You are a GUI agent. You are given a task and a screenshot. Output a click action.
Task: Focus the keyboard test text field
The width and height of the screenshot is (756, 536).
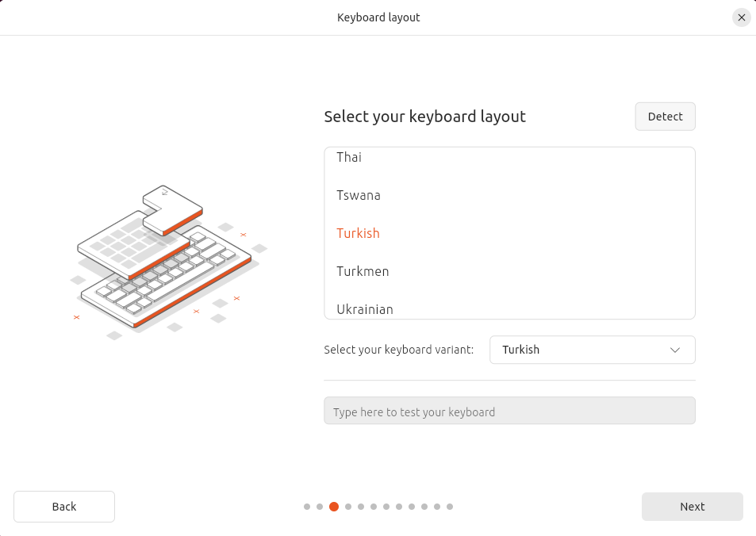pos(509,412)
